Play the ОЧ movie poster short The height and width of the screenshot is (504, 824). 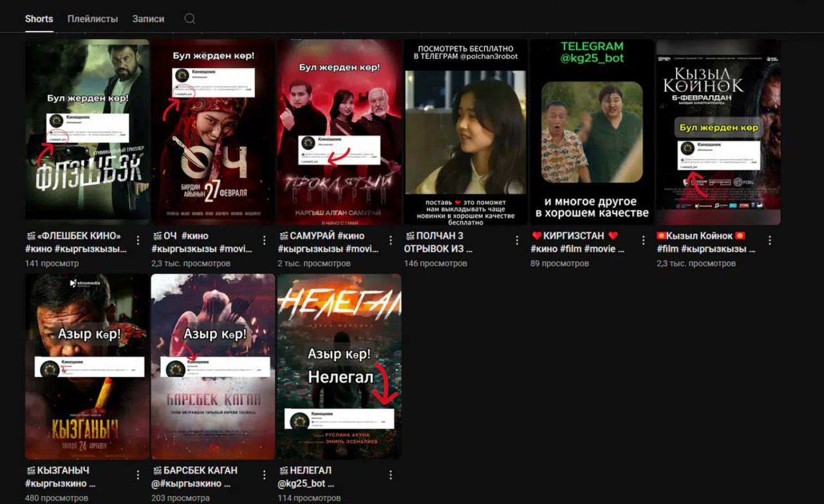click(213, 132)
